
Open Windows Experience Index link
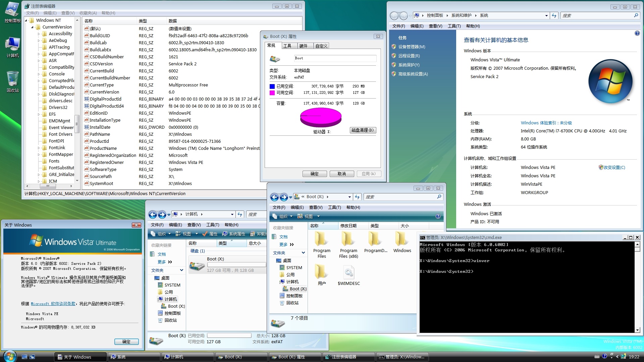546,123
